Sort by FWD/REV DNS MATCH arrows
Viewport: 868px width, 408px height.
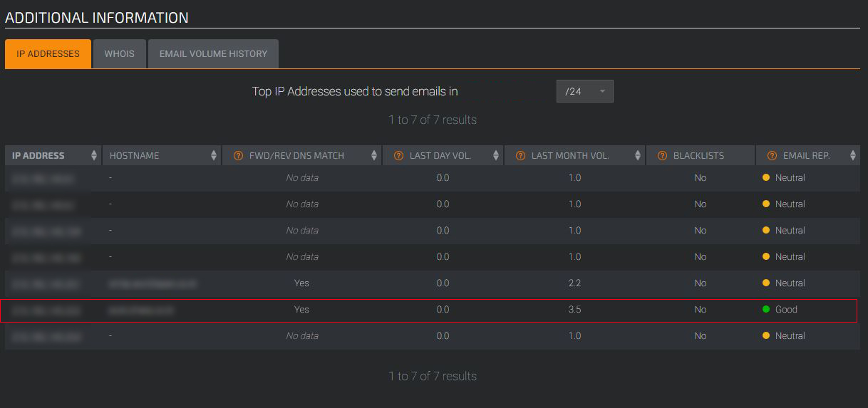[374, 156]
